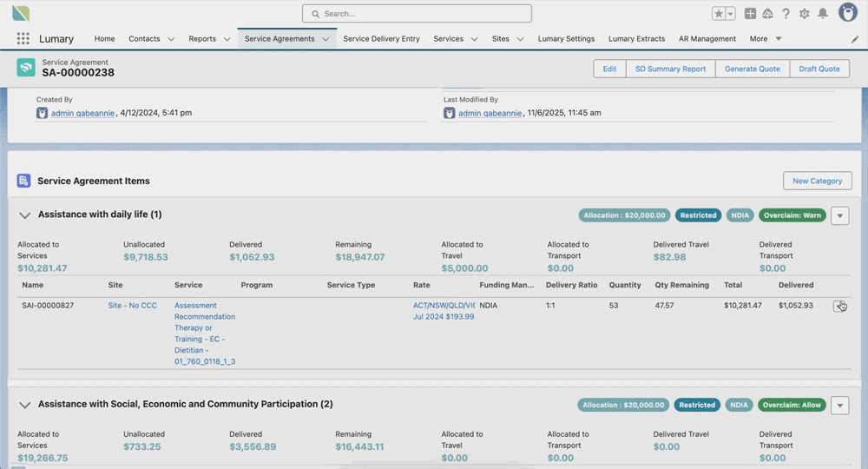Expand the Reports tab dropdown chevron
Viewport: 868px width, 469px height.
(x=227, y=39)
